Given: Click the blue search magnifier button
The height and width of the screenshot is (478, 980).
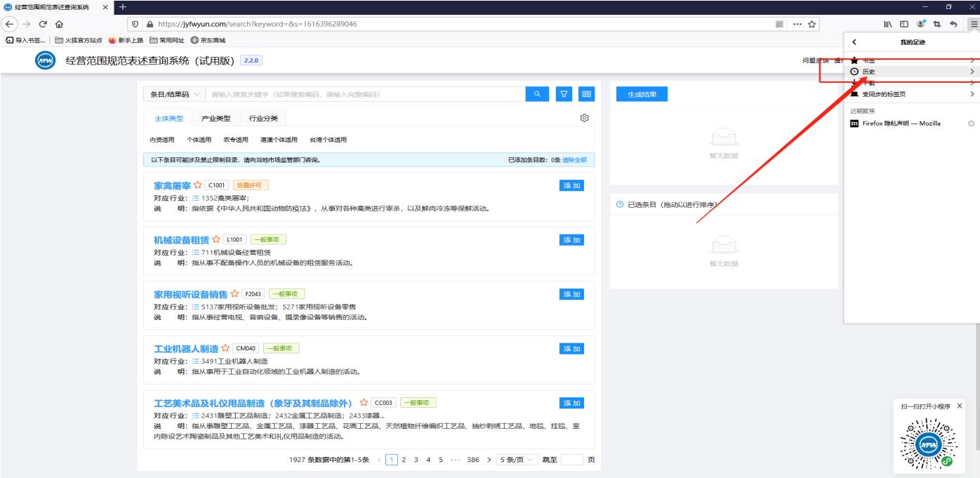Looking at the screenshot, I should [538, 94].
